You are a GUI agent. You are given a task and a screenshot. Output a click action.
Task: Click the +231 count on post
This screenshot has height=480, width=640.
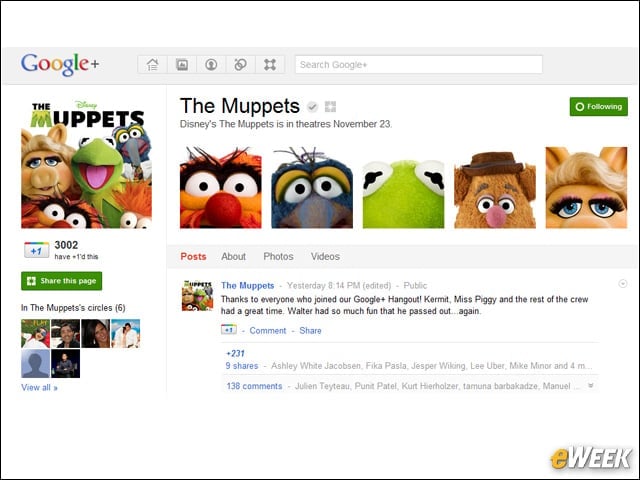[x=235, y=353]
